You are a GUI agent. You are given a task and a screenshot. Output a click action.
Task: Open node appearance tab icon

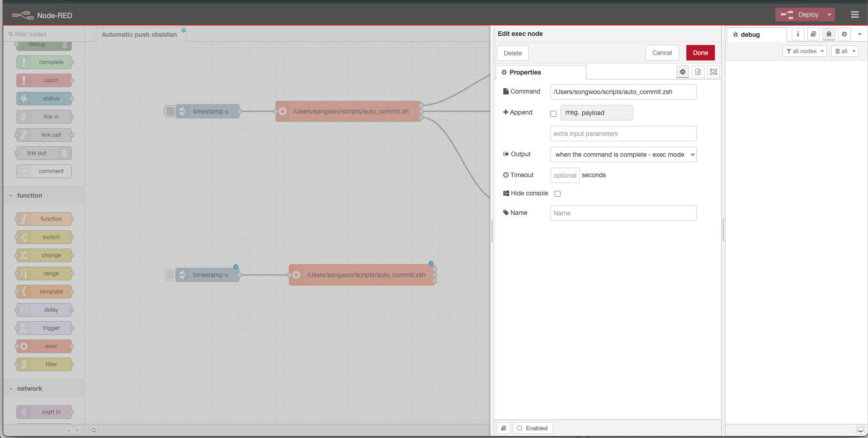click(714, 72)
